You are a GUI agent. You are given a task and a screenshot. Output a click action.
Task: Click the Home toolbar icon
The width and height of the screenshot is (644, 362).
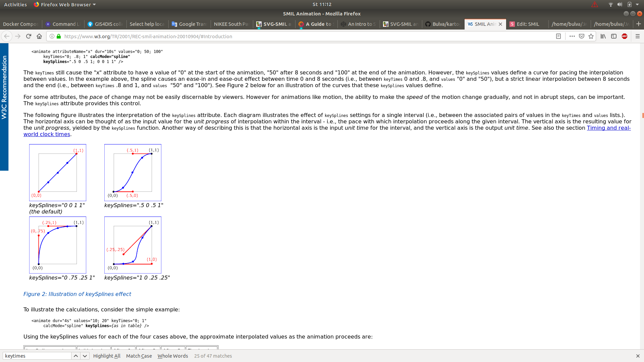(x=39, y=36)
